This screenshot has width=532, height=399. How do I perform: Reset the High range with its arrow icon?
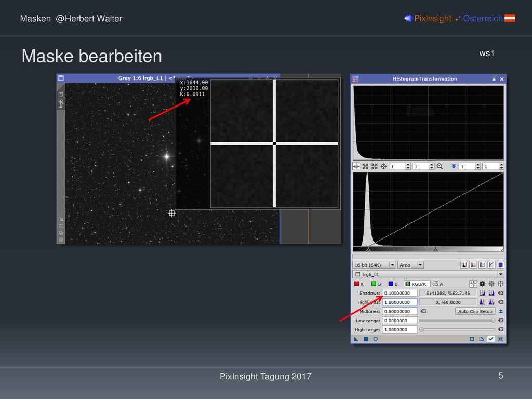(501, 329)
